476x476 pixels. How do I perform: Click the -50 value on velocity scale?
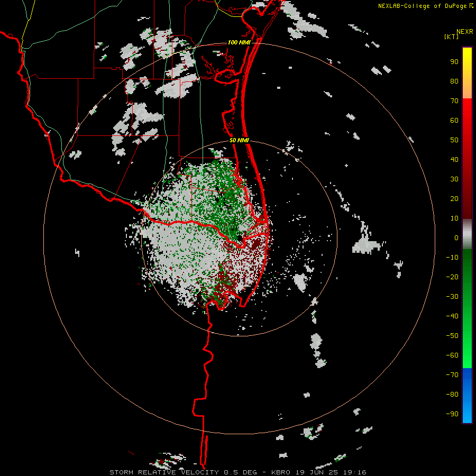pyautogui.click(x=452, y=336)
